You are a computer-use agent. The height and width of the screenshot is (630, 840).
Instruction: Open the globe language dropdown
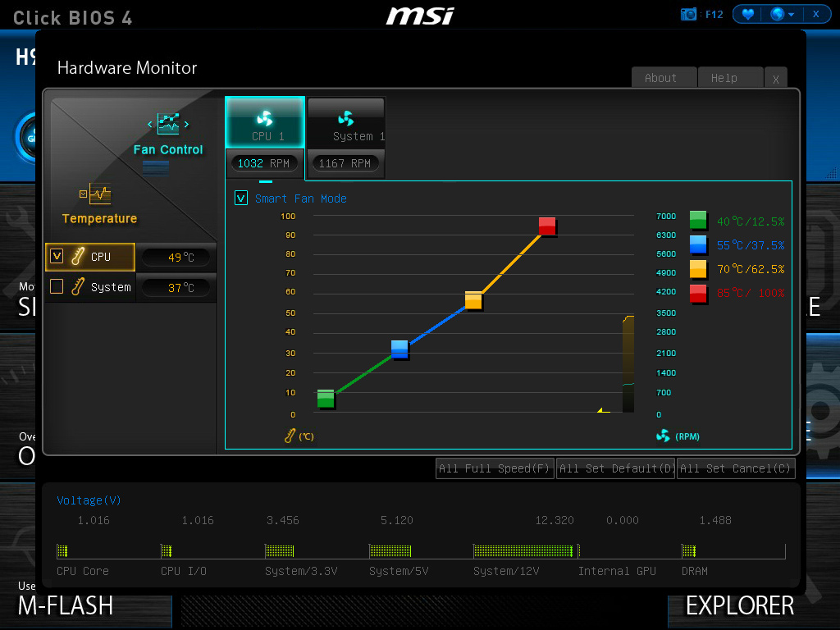point(782,14)
